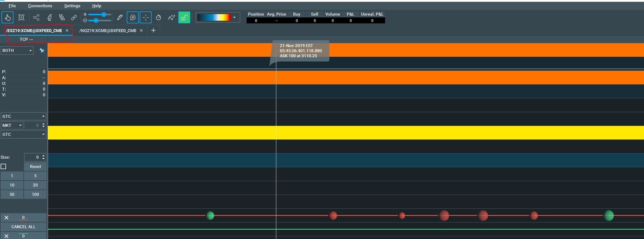The height and width of the screenshot is (239, 644).
Task: Expand the BOTH dropdown
Action: point(17,50)
